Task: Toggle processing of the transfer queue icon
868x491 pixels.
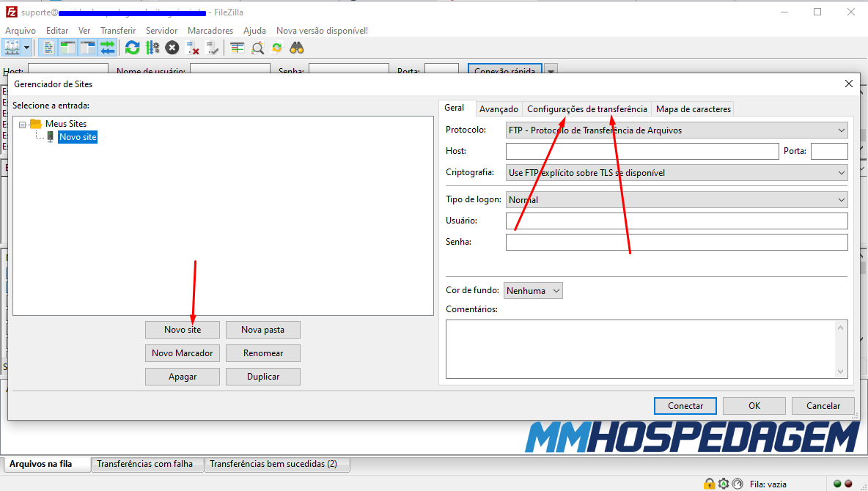Action: [x=152, y=48]
